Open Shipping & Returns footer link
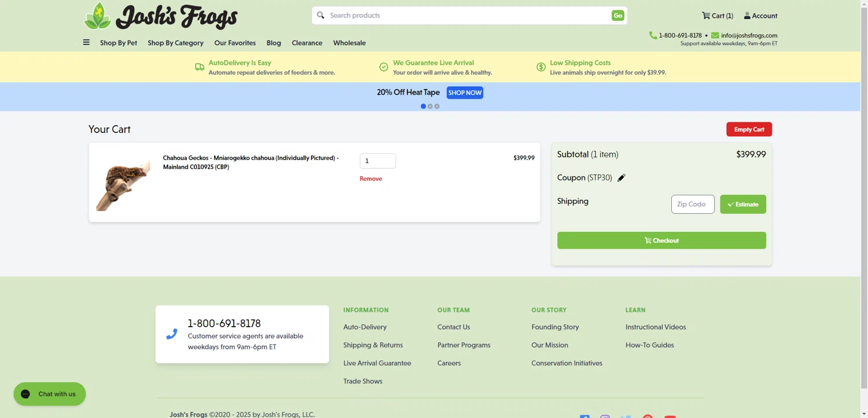 (x=373, y=345)
